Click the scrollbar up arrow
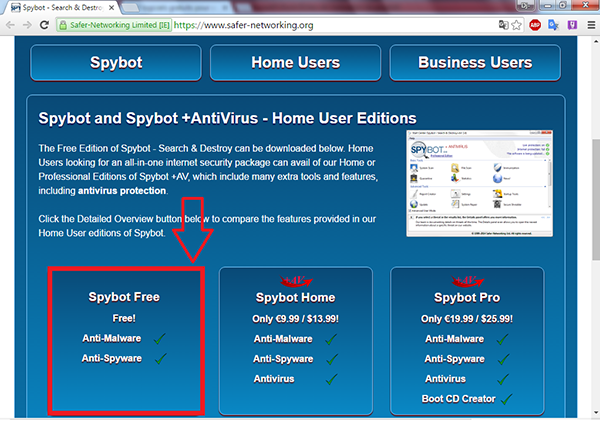Image resolution: width=600 pixels, height=422 pixels. [x=596, y=41]
